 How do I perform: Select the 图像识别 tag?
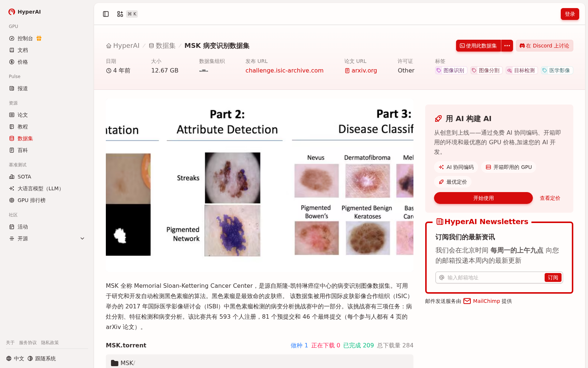[x=451, y=70]
